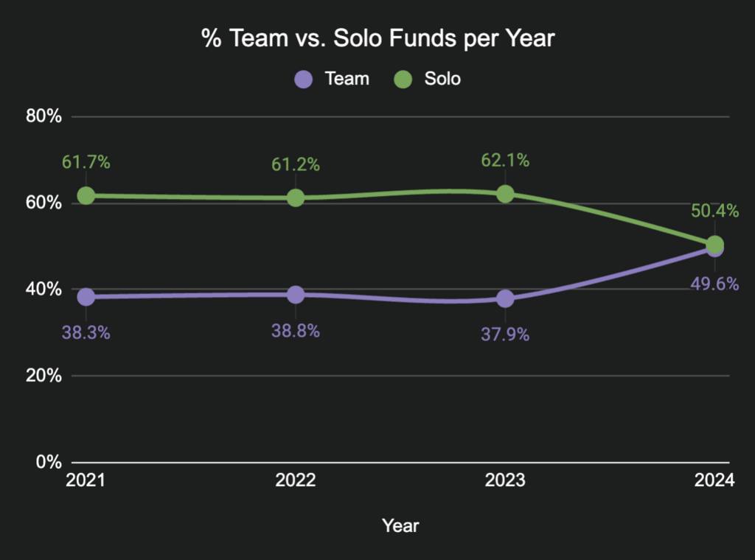Pick the Team data point for 2023
Screen dimensions: 755x560
(505, 298)
